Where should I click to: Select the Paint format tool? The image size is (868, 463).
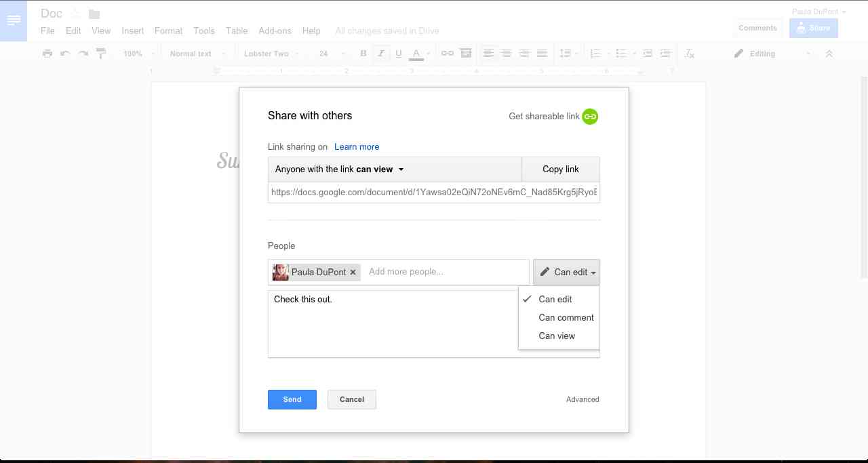[x=100, y=53]
